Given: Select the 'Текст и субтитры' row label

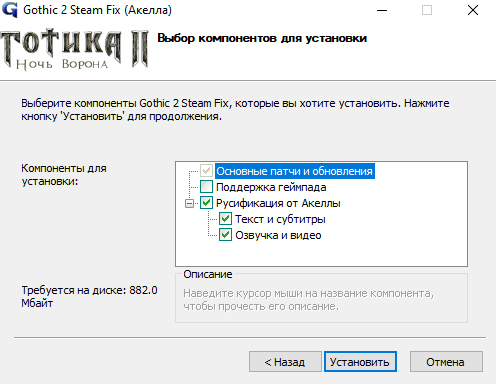Looking at the screenshot, I should (280, 219).
